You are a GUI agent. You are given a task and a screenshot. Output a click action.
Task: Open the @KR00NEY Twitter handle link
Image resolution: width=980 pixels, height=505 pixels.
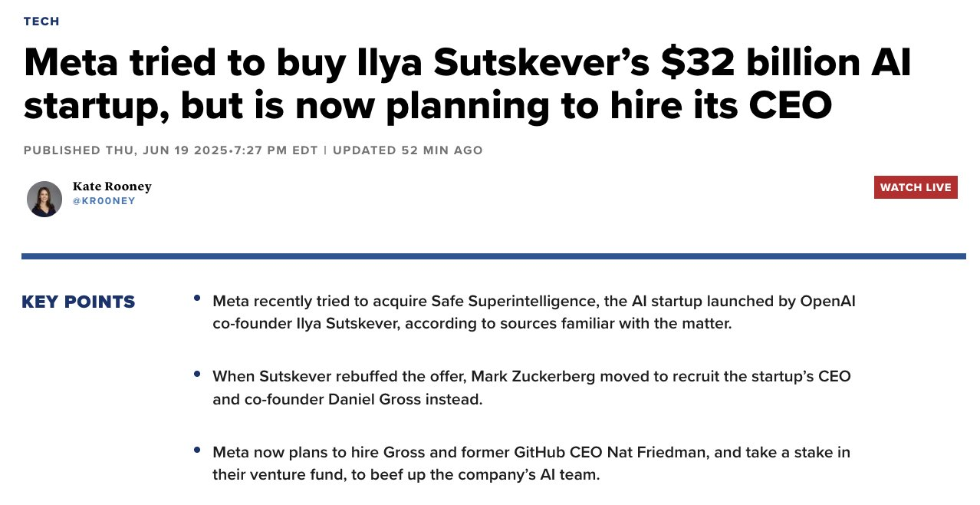point(104,201)
